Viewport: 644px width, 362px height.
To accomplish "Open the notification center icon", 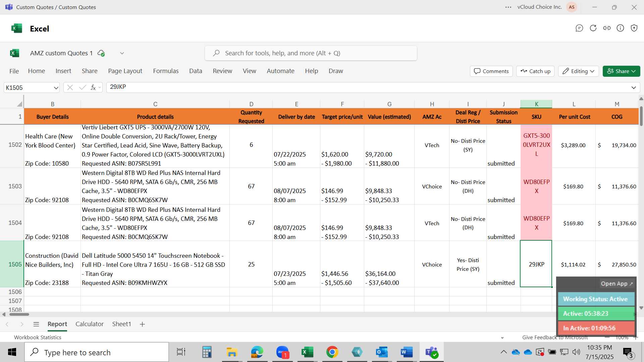I will (x=628, y=352).
